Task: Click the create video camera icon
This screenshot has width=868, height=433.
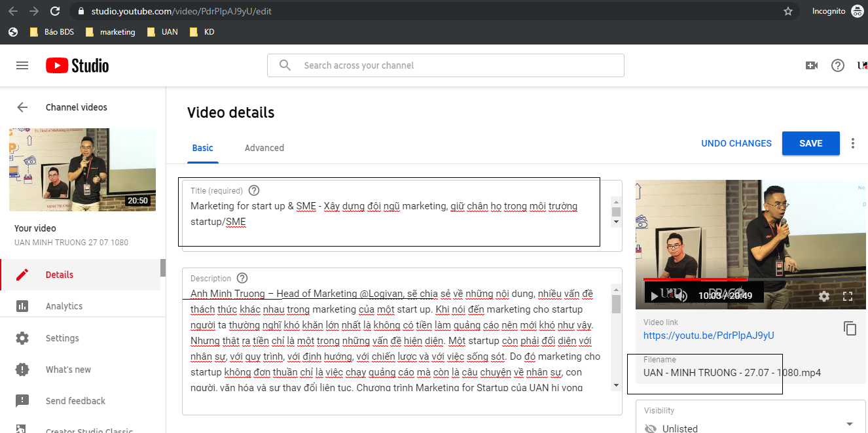Action: (812, 65)
